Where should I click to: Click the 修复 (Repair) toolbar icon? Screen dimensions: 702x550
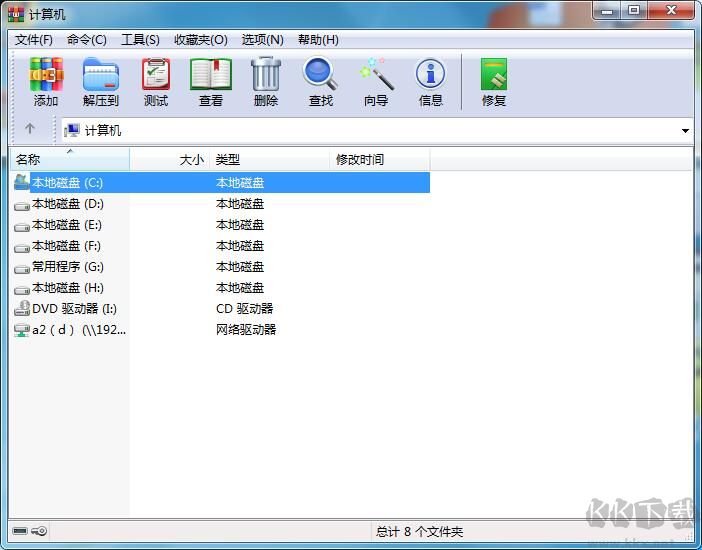coord(494,81)
